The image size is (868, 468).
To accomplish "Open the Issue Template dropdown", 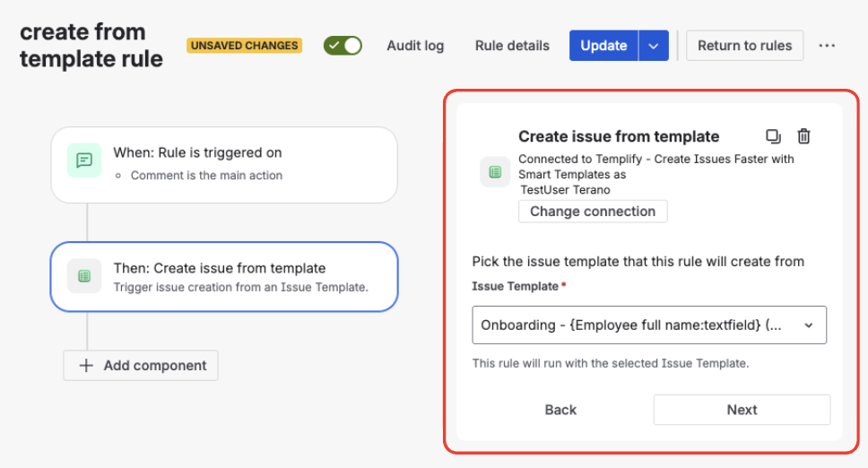I will (x=648, y=325).
